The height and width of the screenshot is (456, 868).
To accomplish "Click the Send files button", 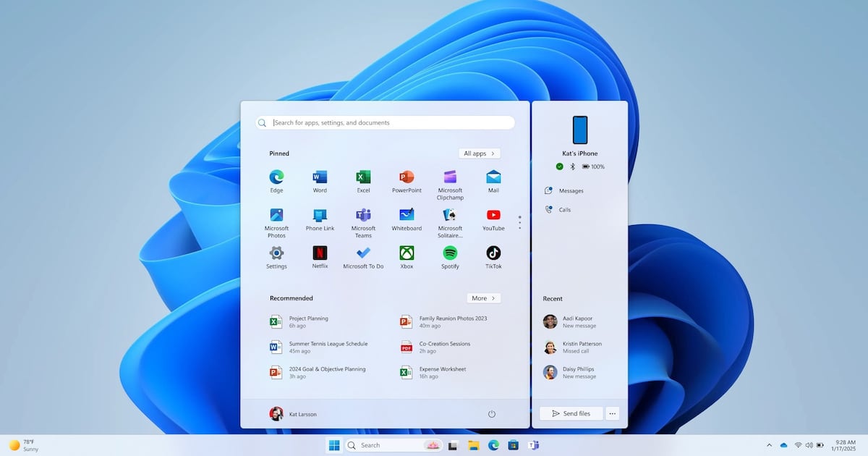I will point(571,413).
